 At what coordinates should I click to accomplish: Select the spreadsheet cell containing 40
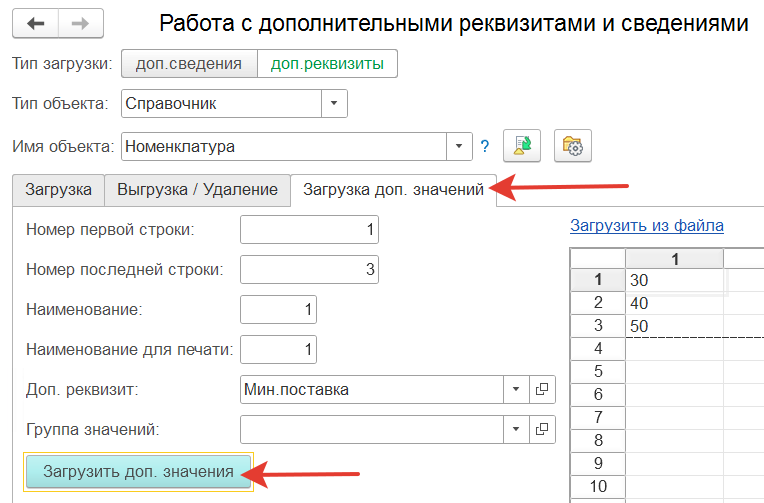click(x=674, y=303)
